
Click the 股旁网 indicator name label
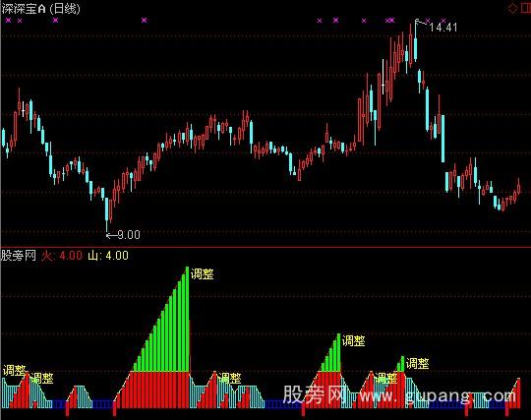19,256
